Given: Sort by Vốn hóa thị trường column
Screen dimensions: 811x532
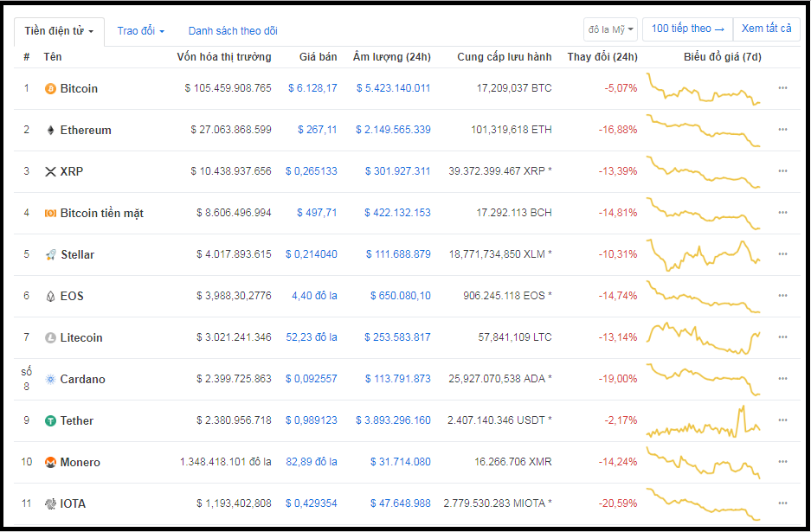Looking at the screenshot, I should [224, 57].
